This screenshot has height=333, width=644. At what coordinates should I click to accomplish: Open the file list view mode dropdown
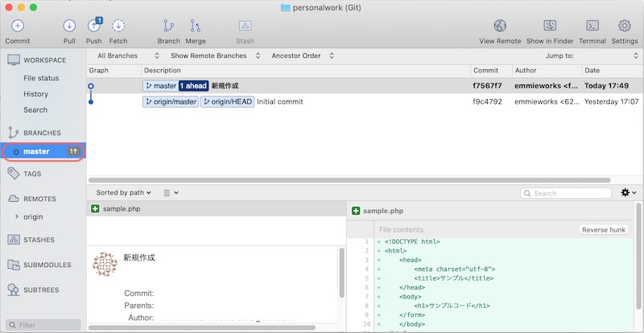point(171,192)
